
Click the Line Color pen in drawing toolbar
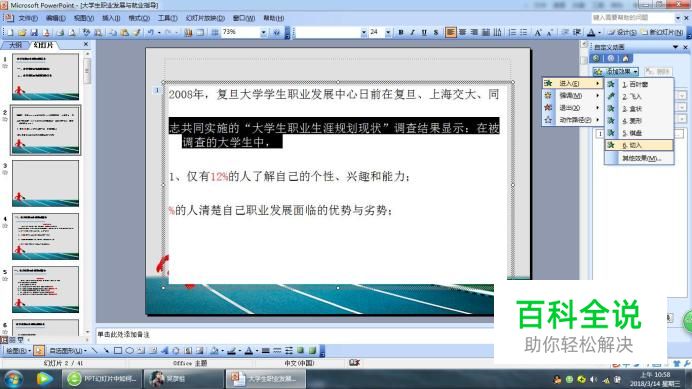click(231, 351)
